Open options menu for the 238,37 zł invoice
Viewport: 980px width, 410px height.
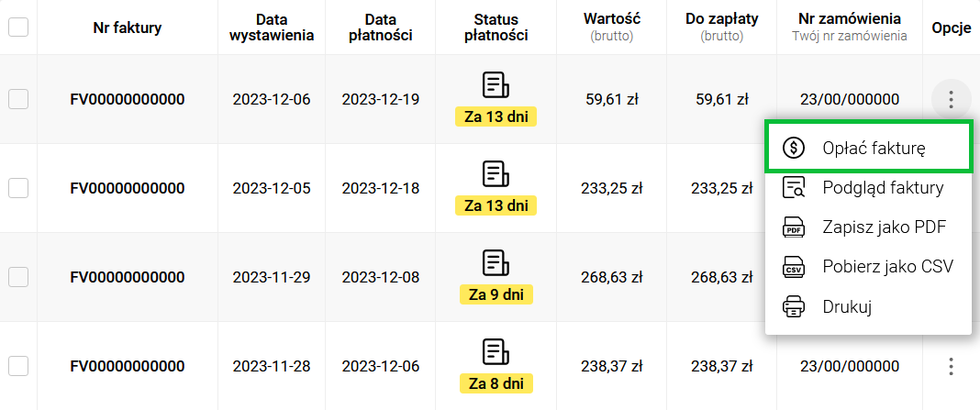pyautogui.click(x=951, y=366)
